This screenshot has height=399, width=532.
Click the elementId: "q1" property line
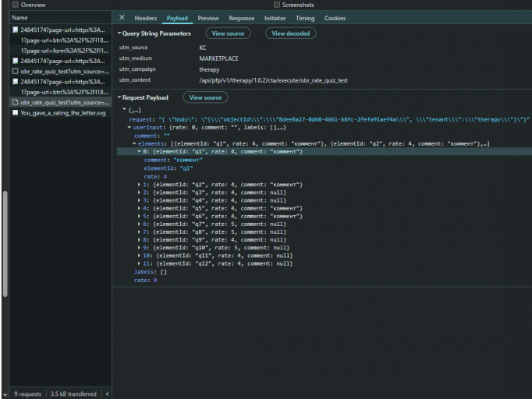click(168, 168)
